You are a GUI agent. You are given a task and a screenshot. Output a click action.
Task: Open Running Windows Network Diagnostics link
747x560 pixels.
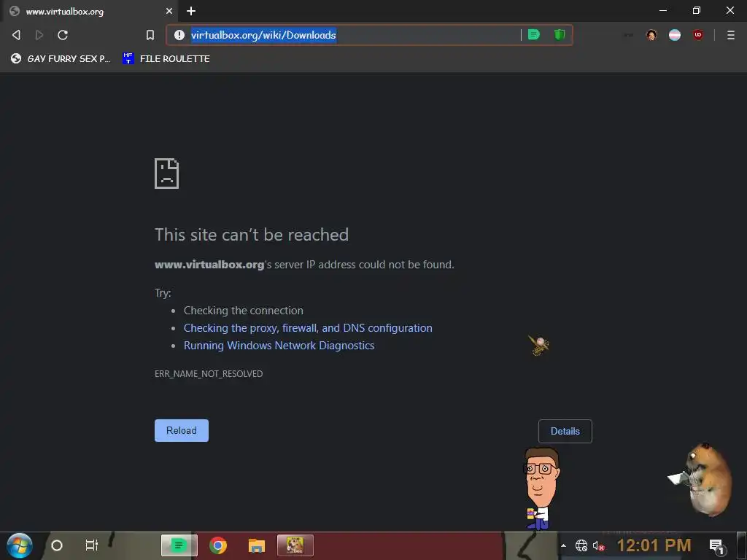[279, 345]
